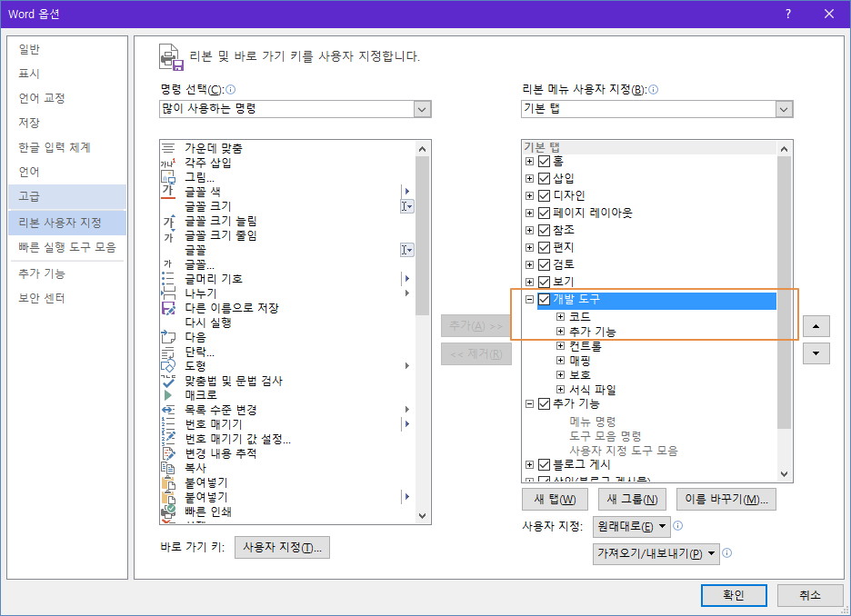Open the 일반 options category

point(67,49)
